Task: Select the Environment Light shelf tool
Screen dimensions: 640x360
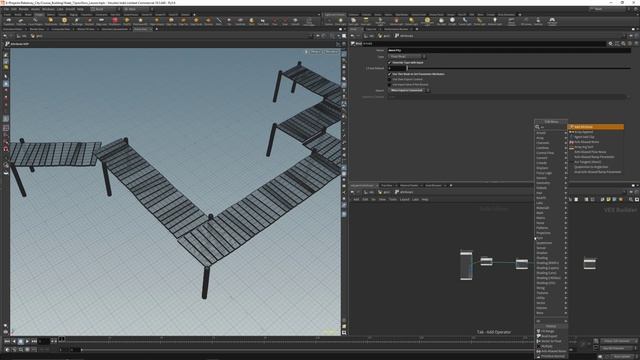Action: tap(427, 21)
